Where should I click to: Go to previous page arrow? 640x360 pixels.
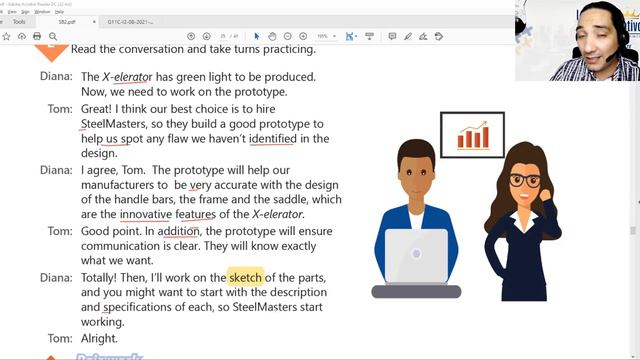click(191, 36)
